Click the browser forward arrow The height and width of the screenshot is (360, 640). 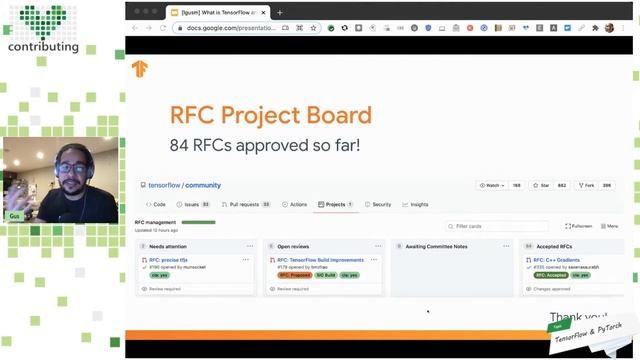pyautogui.click(x=149, y=28)
